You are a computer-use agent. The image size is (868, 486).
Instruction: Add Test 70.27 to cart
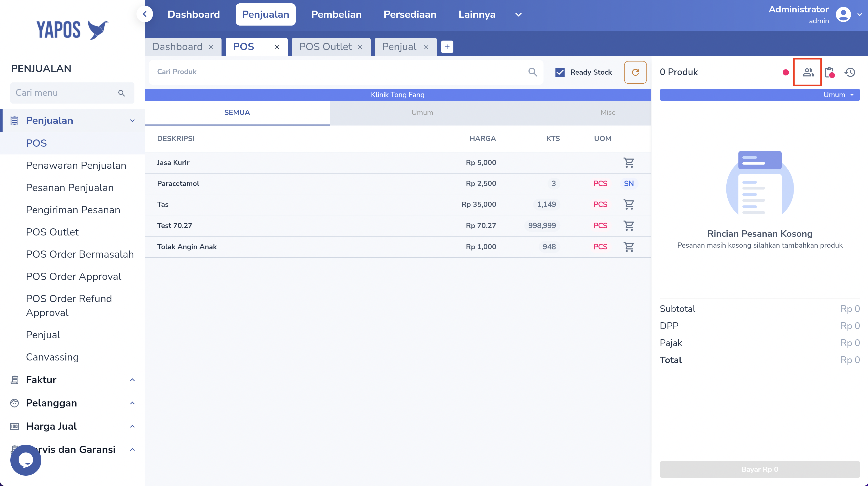[629, 225]
